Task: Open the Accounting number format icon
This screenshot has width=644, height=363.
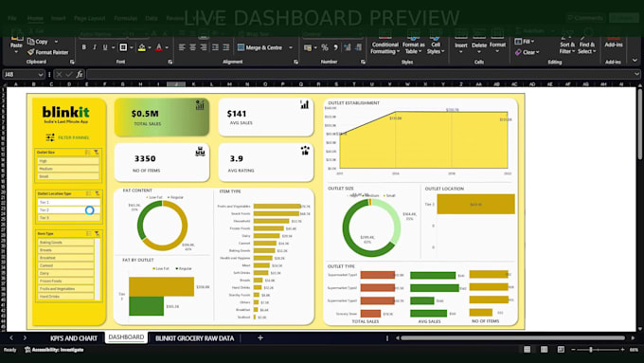Action: 307,47
